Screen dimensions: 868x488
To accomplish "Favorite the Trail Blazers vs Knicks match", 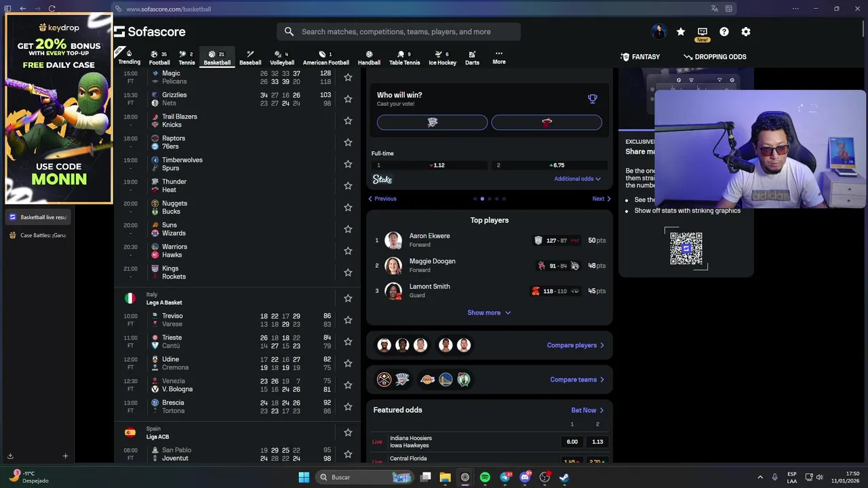I will [348, 121].
